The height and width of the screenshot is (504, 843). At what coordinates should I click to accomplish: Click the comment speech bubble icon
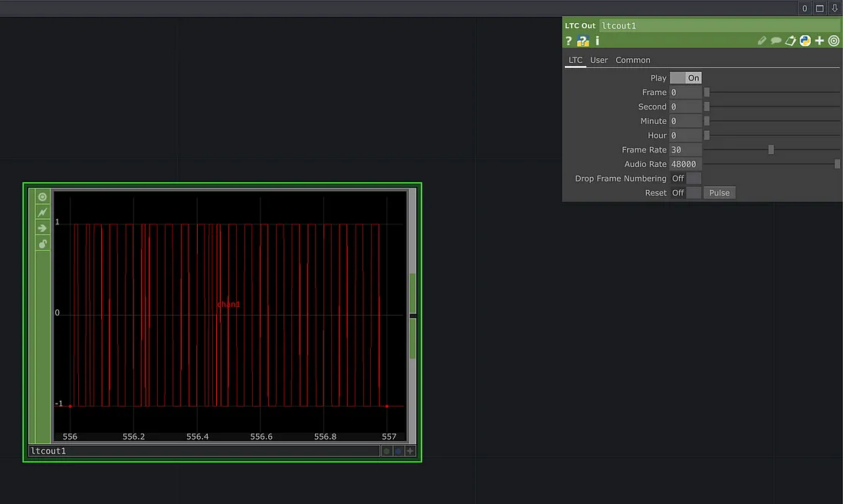(776, 41)
